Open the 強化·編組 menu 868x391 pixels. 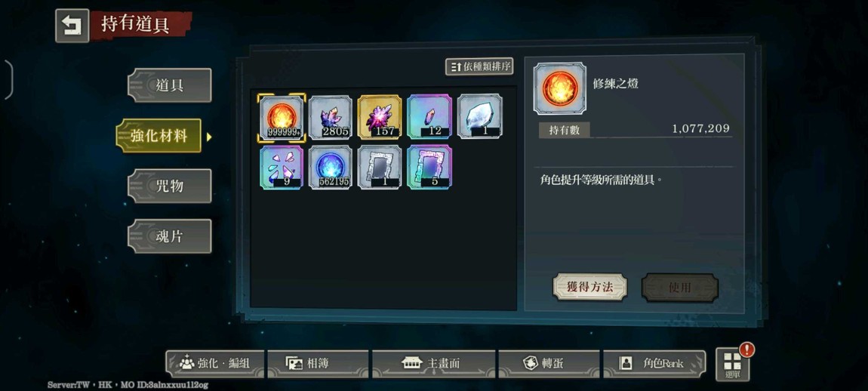215,364
